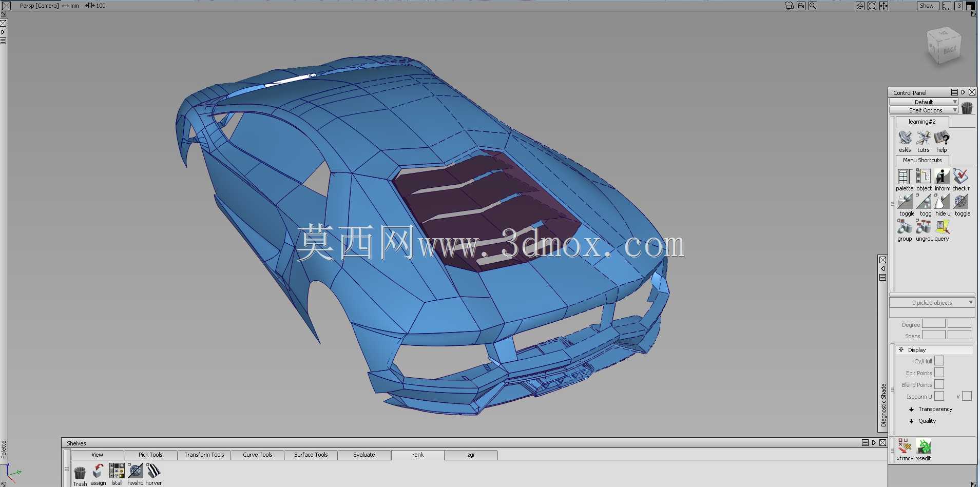Toggle the Isoparm U checkbox
The image size is (980, 487).
939,396
